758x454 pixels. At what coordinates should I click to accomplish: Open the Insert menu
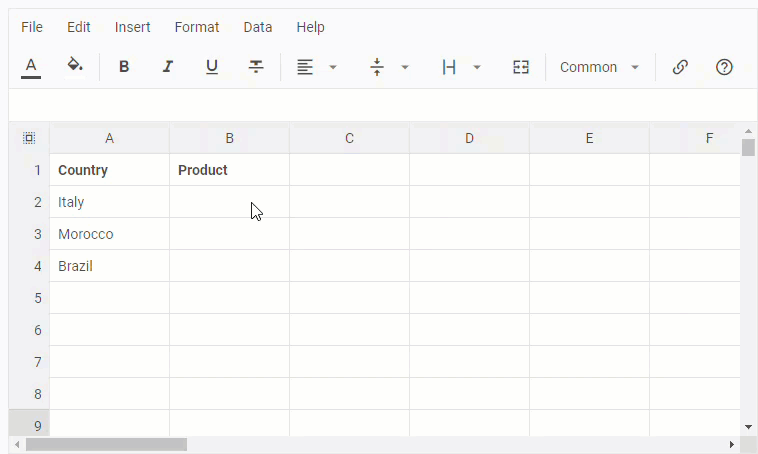pyautogui.click(x=132, y=27)
